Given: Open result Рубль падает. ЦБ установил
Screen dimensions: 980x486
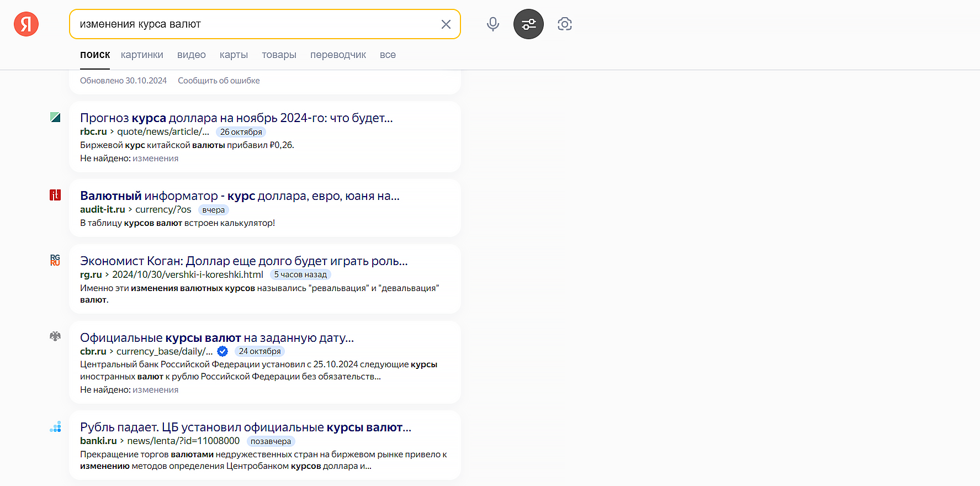Looking at the screenshot, I should [x=246, y=427].
